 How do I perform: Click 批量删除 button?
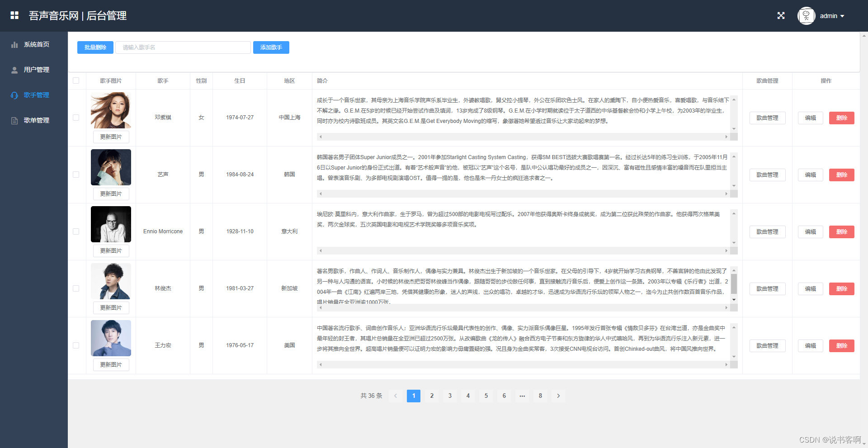tap(95, 47)
